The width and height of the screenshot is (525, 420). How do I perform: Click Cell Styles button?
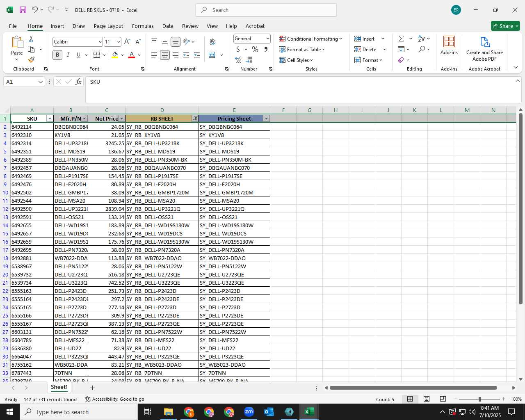[296, 60]
